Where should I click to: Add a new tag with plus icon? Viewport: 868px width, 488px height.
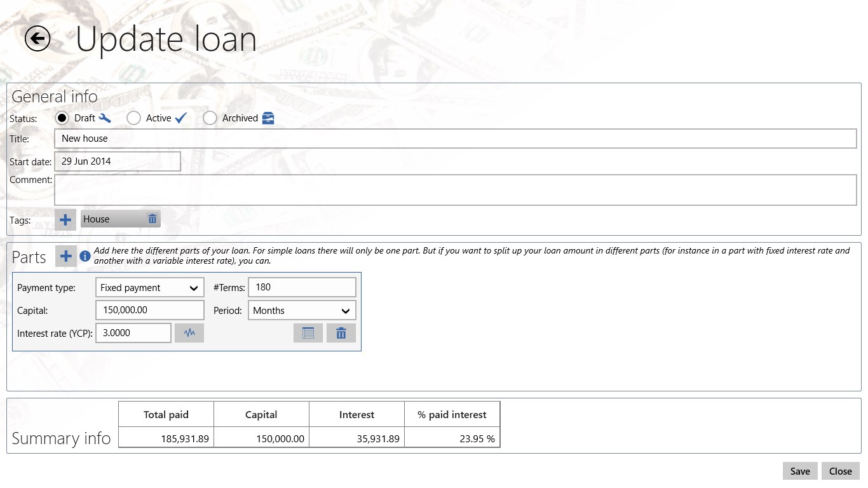click(65, 219)
